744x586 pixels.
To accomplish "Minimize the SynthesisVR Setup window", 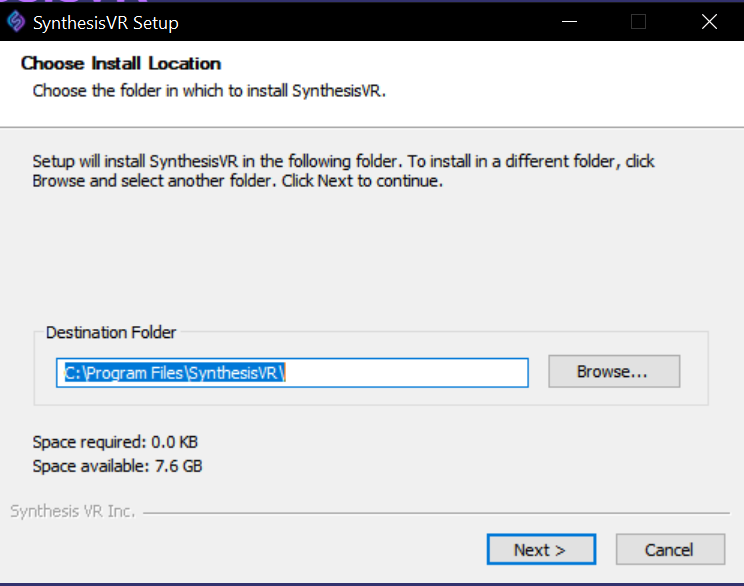I will point(569,22).
